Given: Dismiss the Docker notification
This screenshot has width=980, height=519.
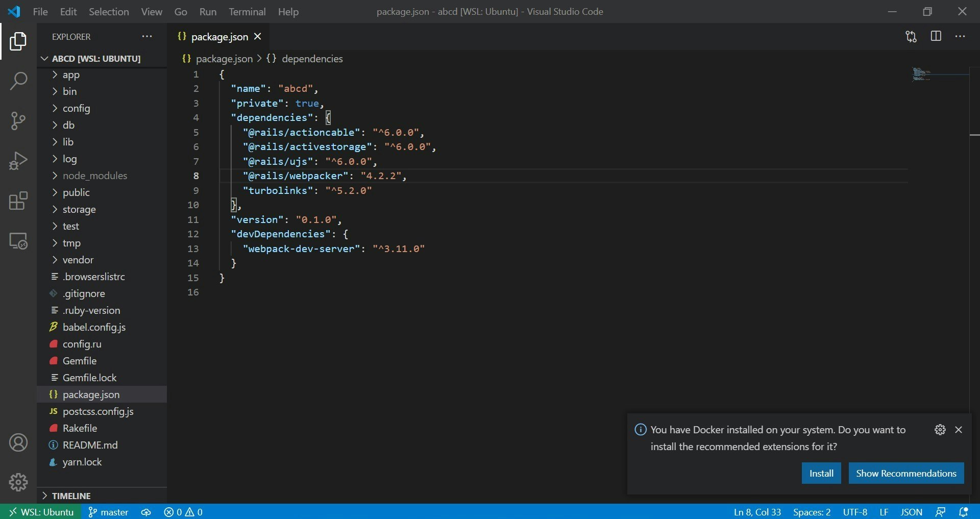Looking at the screenshot, I should pyautogui.click(x=959, y=430).
